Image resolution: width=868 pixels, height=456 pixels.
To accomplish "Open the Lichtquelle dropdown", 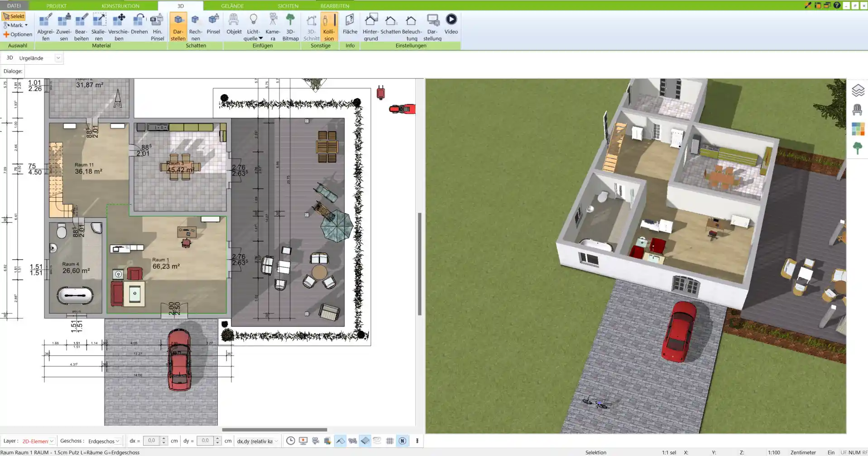I will 253,27.
